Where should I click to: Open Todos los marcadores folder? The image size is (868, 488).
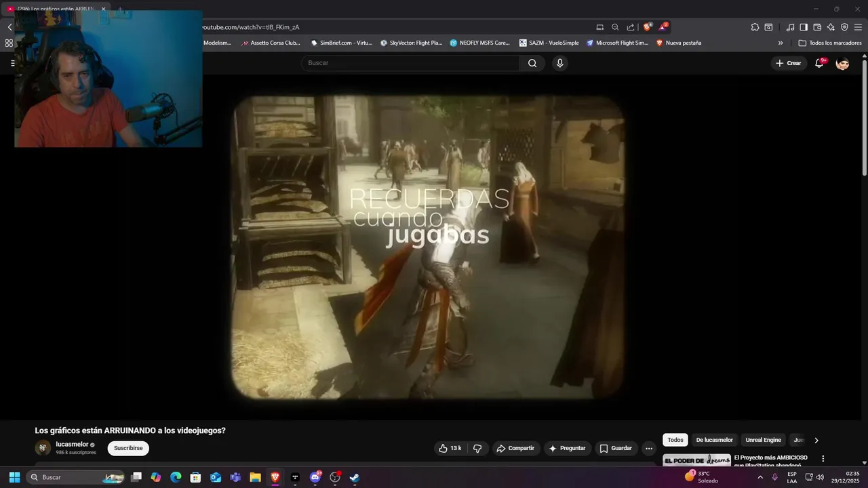tap(830, 43)
